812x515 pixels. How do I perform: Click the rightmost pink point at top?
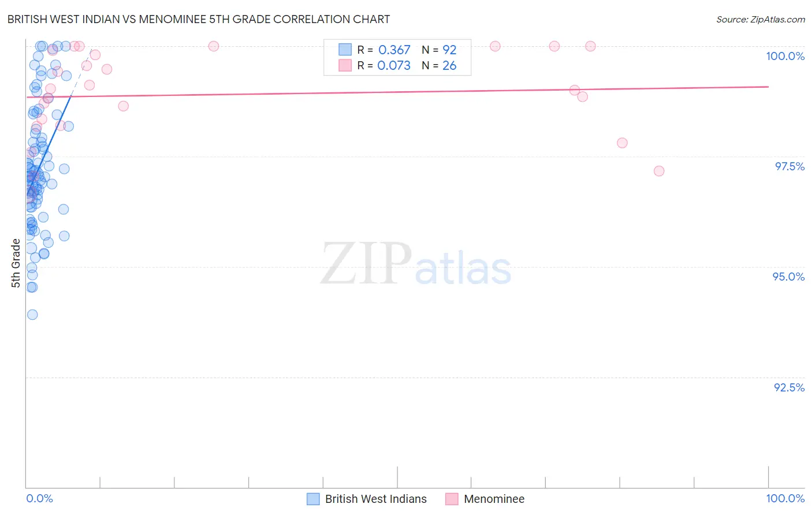click(590, 46)
